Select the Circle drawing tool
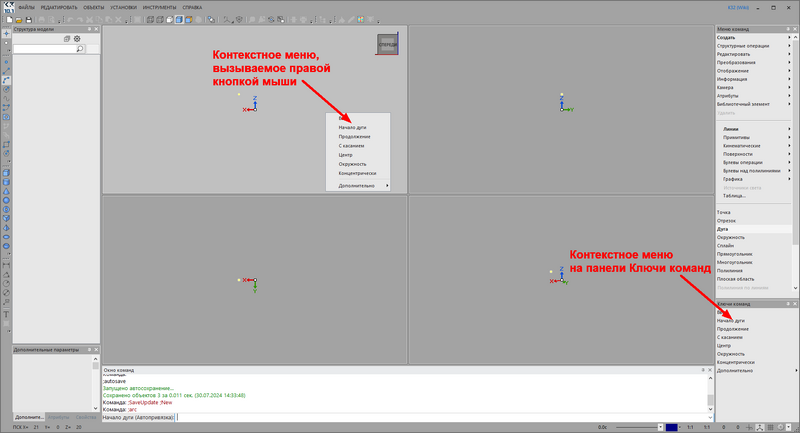800x433 pixels. coord(6,89)
